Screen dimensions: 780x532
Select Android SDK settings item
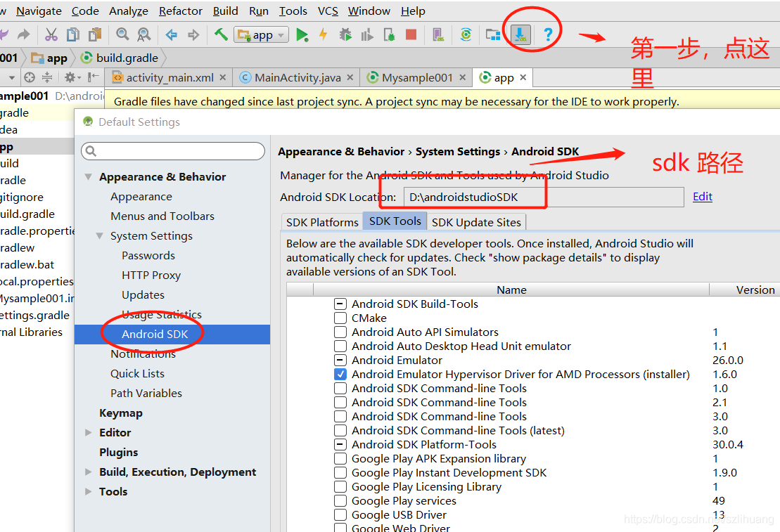pyautogui.click(x=172, y=334)
